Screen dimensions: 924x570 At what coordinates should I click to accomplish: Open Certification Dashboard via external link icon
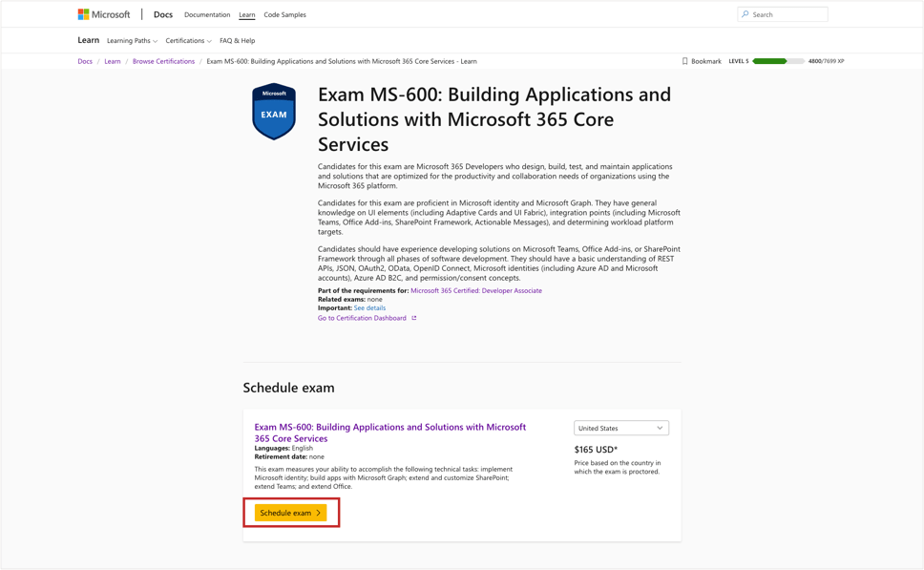[412, 317]
